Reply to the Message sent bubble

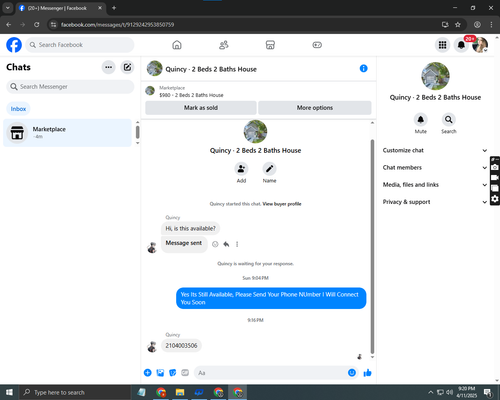point(226,244)
